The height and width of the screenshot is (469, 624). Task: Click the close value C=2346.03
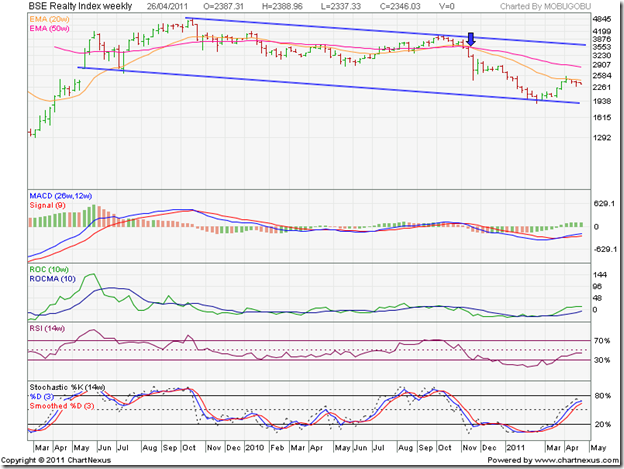click(x=400, y=6)
